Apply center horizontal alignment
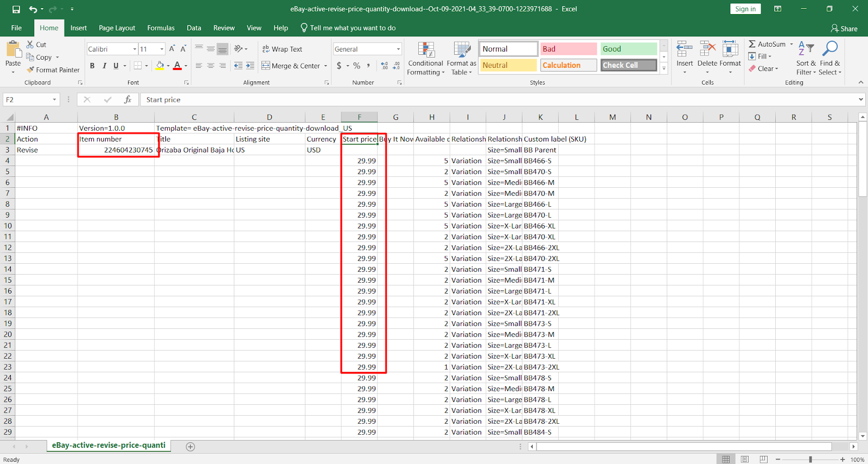 coord(210,66)
